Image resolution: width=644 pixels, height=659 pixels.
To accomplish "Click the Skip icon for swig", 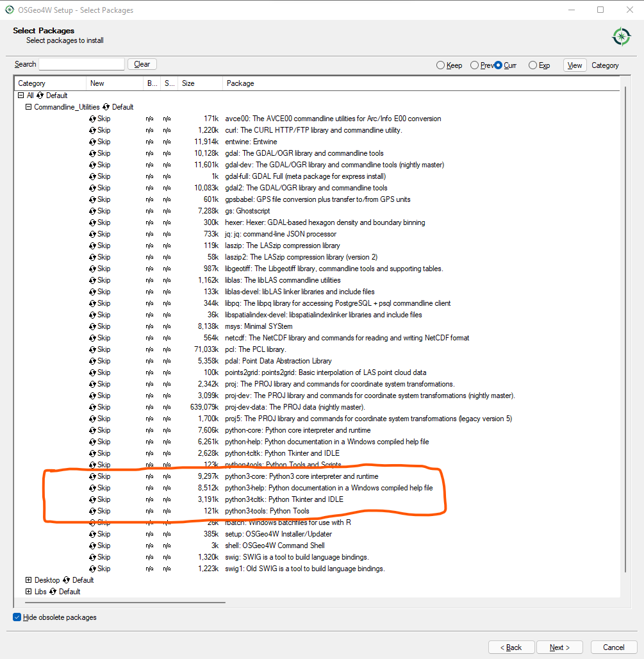I will (x=92, y=558).
